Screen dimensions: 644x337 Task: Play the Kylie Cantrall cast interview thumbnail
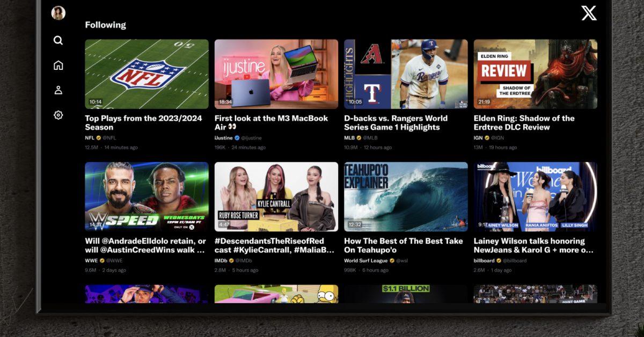click(x=276, y=197)
